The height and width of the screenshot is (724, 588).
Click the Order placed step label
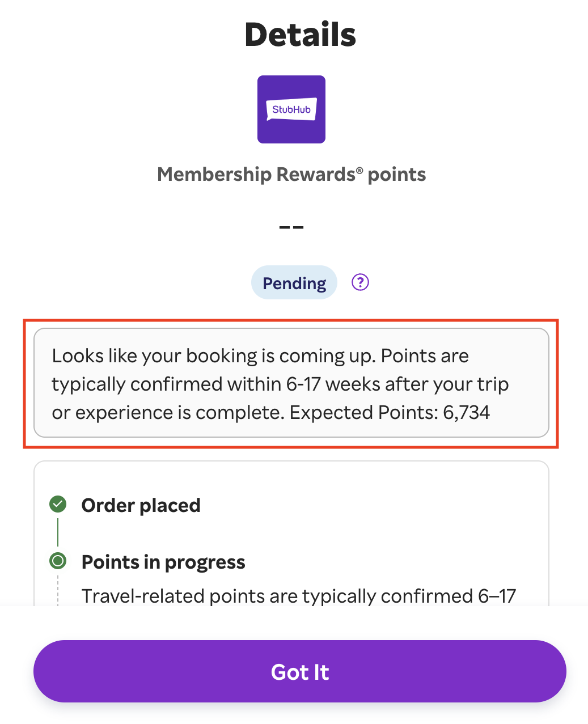pos(141,505)
